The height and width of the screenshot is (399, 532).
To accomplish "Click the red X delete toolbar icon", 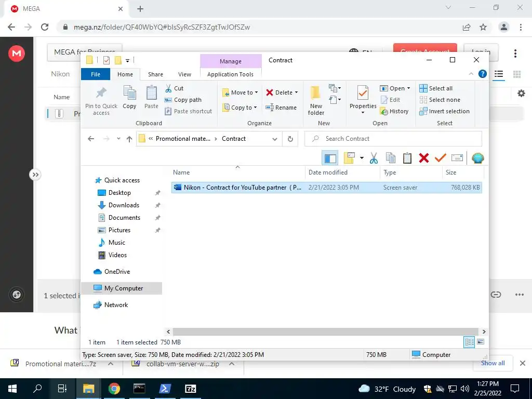I will [x=424, y=158].
